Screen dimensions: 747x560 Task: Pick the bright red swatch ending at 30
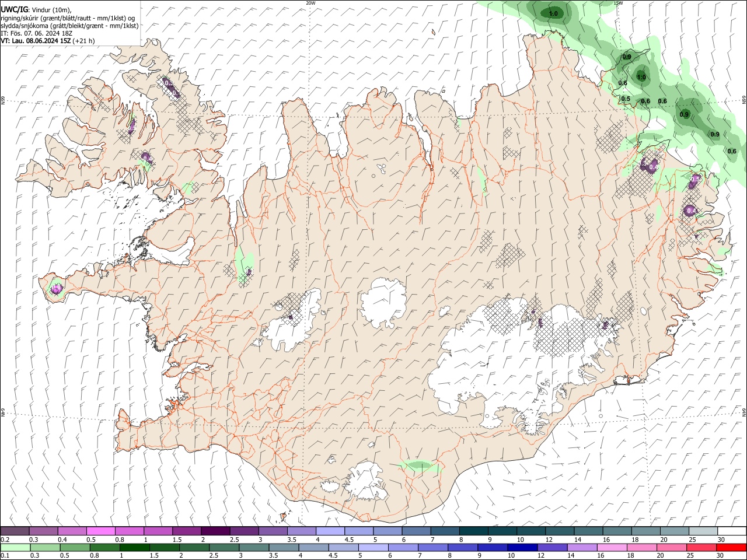tap(731, 548)
